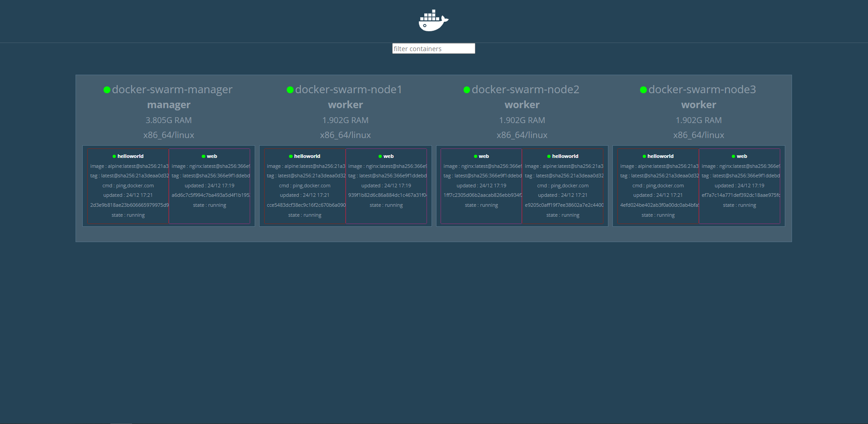Click the worker label under docker-swarm-node1
Screen dimensions: 868x424
point(345,105)
